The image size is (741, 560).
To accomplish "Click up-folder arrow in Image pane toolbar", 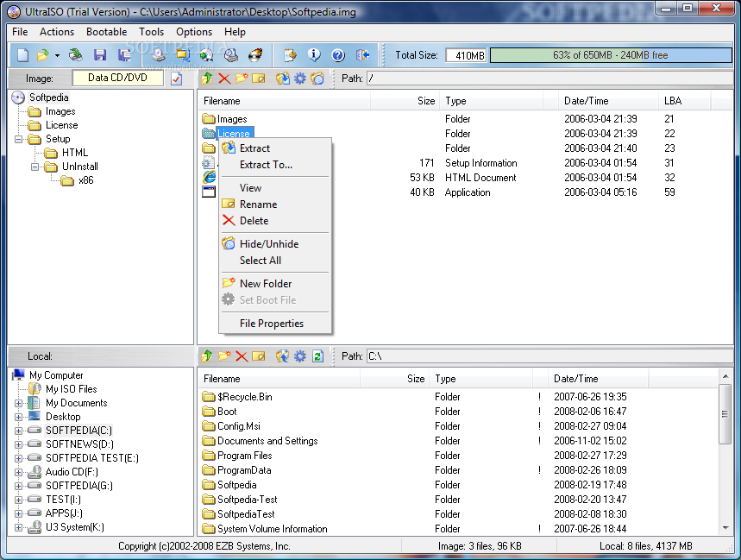I will coord(207,79).
